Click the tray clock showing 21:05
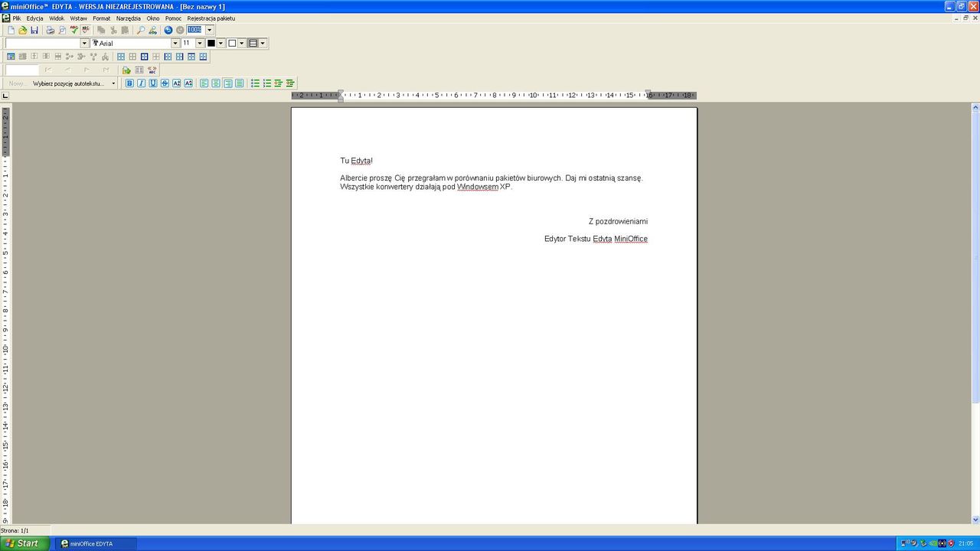980x551 pixels. point(966,543)
